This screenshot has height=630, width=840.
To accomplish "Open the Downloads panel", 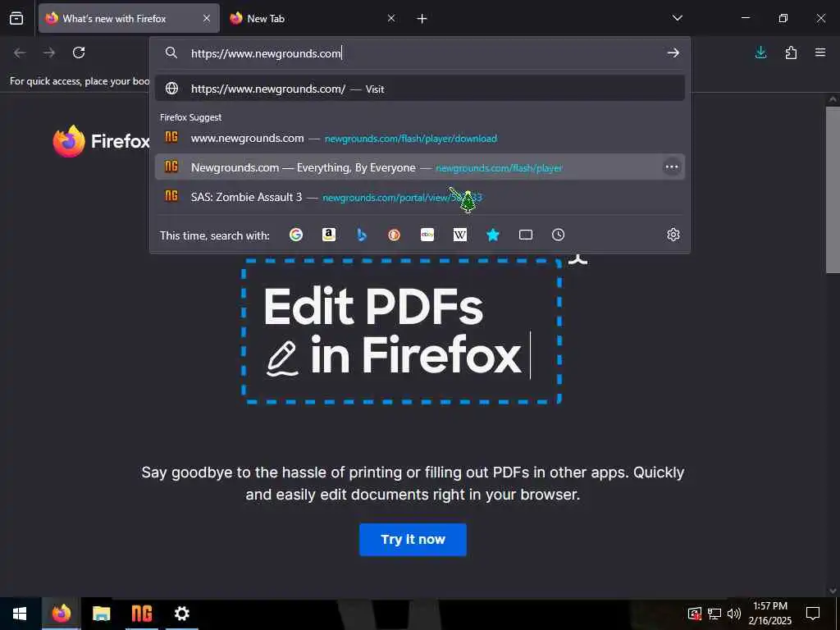I will click(x=760, y=52).
